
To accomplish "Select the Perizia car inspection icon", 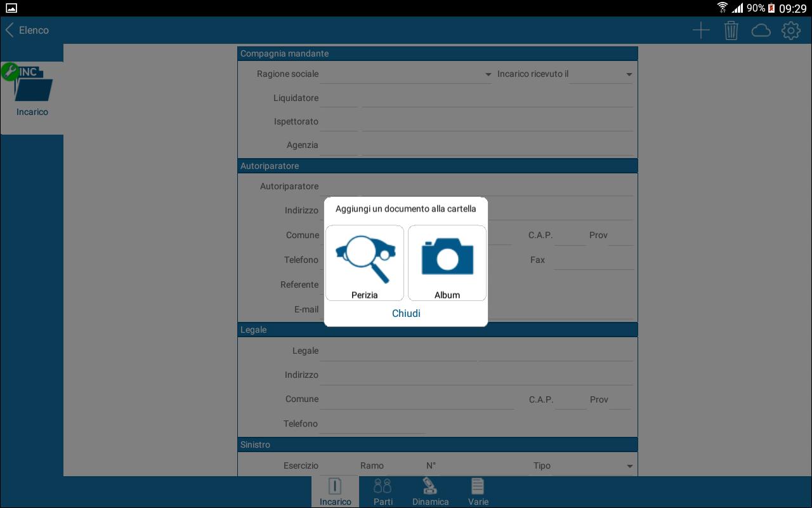I will point(365,262).
